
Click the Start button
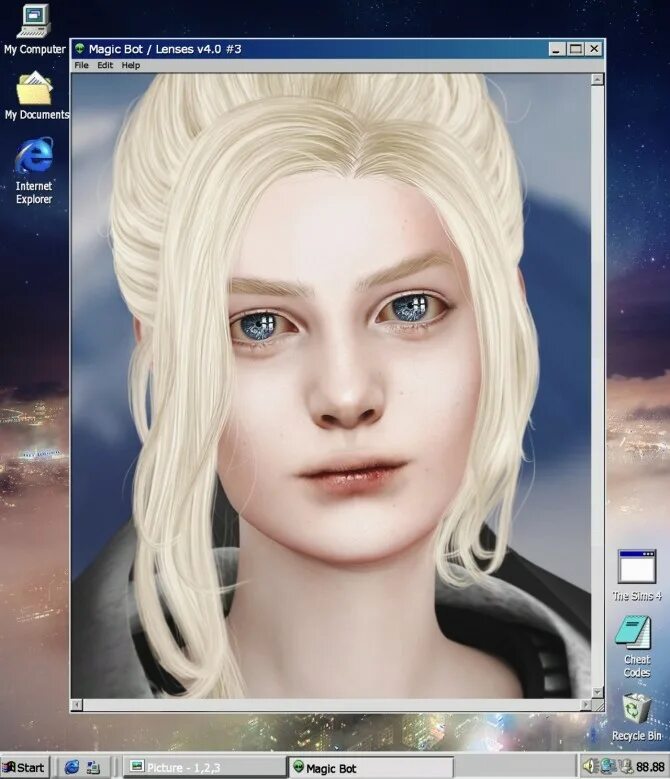25,768
